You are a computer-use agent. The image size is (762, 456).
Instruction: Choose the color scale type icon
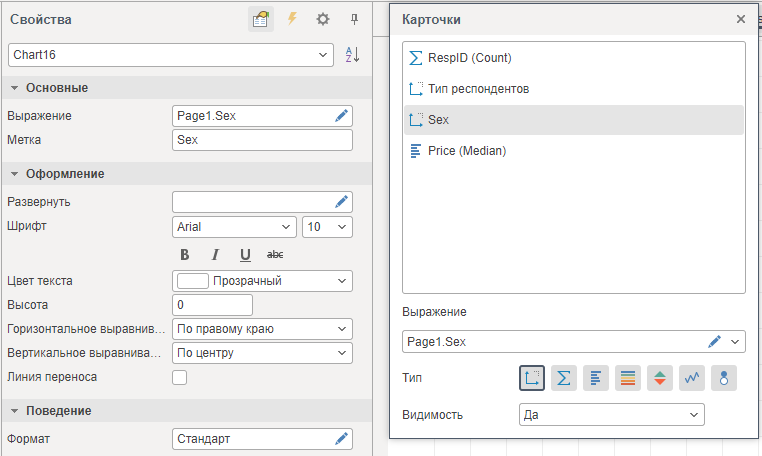[x=627, y=378]
